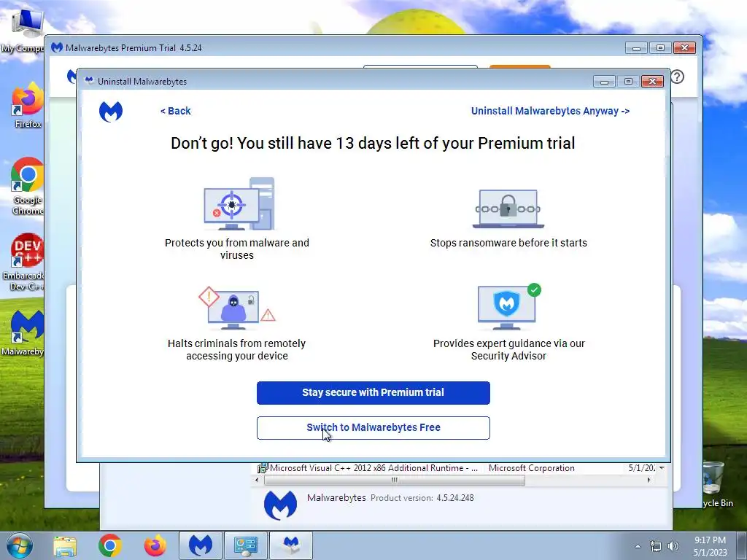The image size is (747, 560).
Task: Click the horizontal scrollbar thumb in programs list
Action: click(x=395, y=480)
